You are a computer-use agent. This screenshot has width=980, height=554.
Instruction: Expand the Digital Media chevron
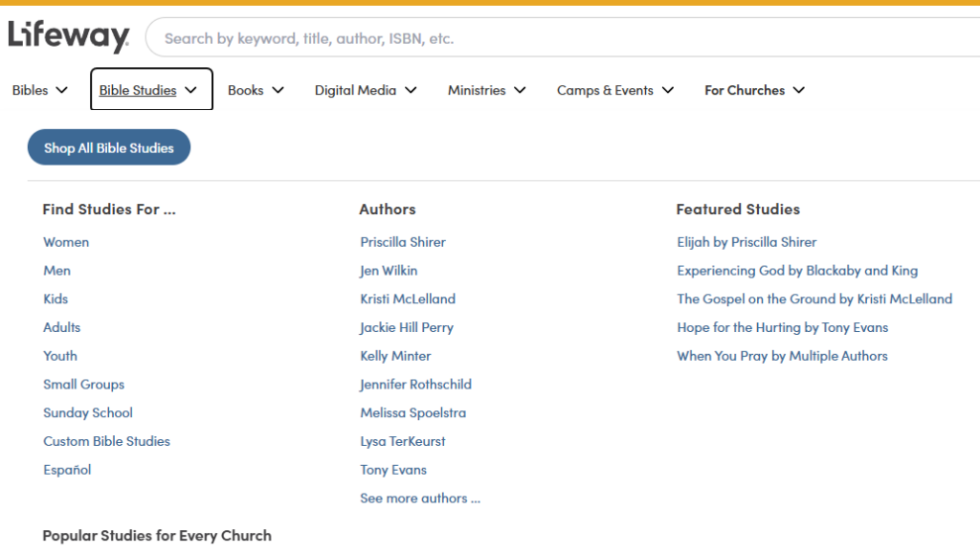pos(411,90)
